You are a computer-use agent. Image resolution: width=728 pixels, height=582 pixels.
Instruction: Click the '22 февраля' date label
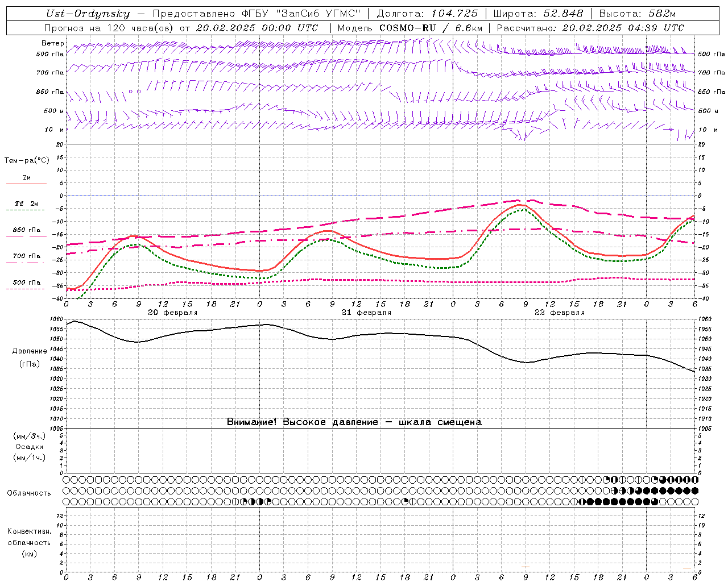tap(560, 313)
